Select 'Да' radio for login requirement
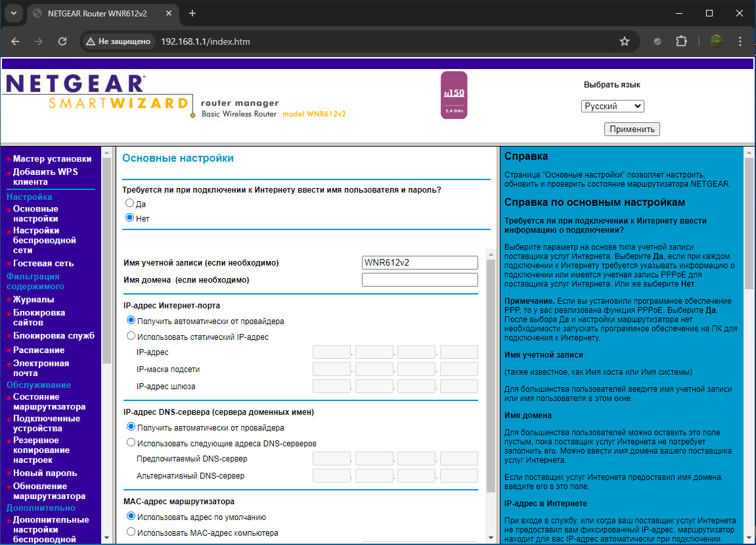This screenshot has width=756, height=545. [130, 204]
